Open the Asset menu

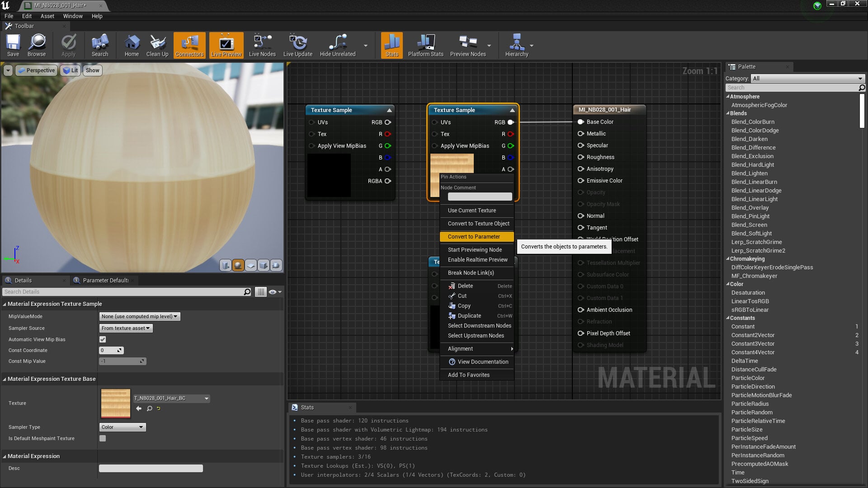coord(47,16)
